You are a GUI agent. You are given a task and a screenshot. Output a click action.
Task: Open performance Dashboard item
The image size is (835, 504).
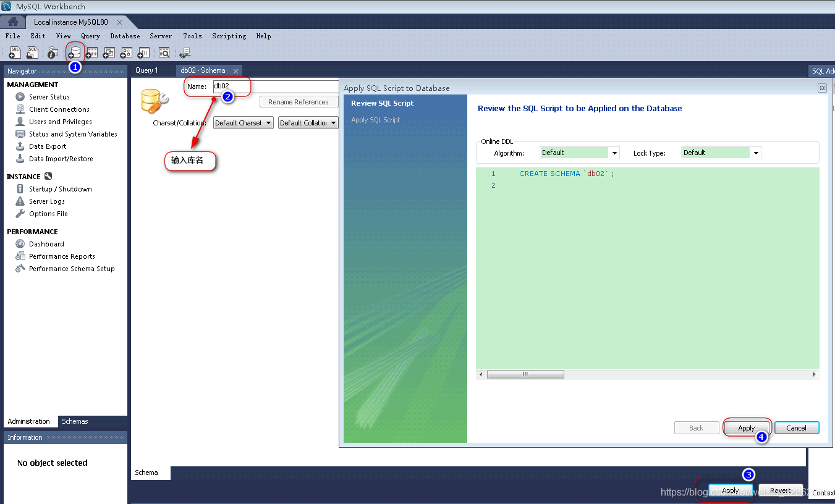coord(46,244)
